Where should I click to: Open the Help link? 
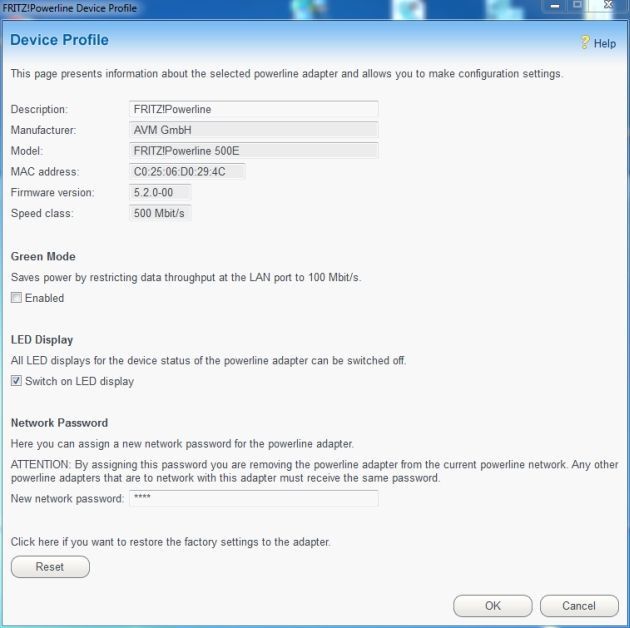[604, 43]
